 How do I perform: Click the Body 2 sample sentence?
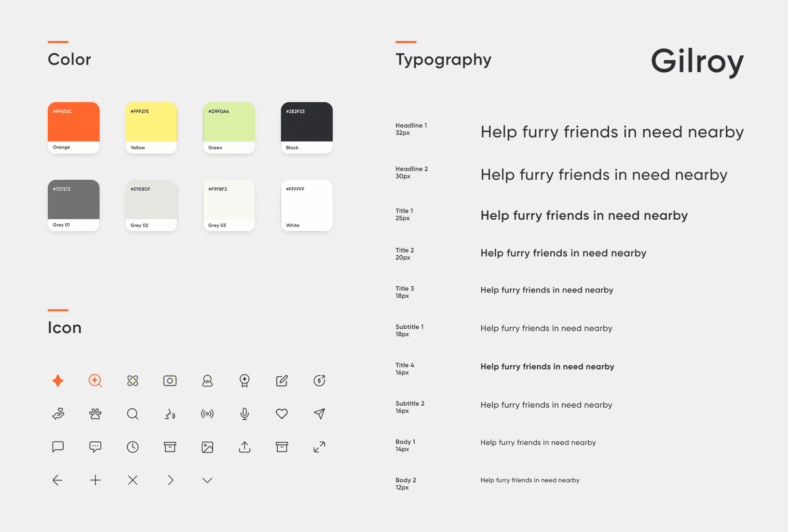pos(530,480)
